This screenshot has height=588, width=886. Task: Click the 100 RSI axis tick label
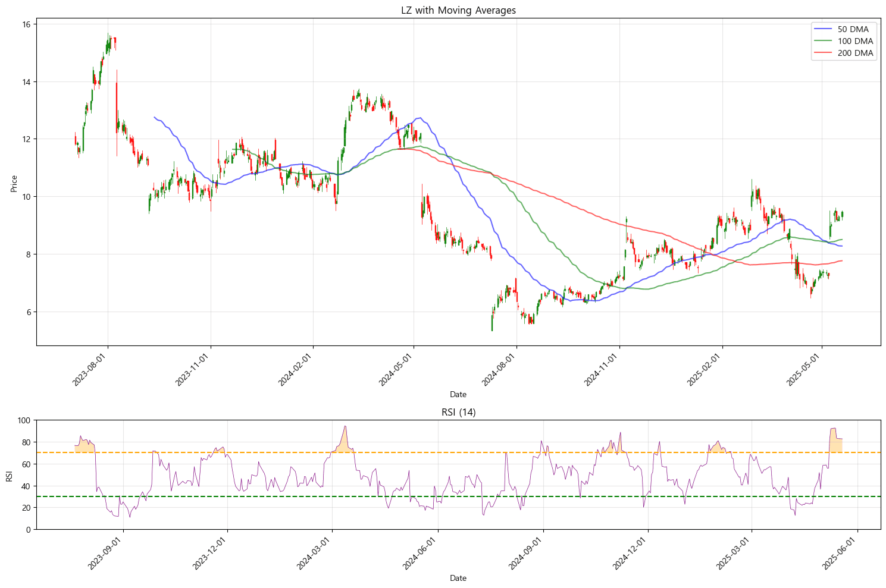click(x=24, y=420)
